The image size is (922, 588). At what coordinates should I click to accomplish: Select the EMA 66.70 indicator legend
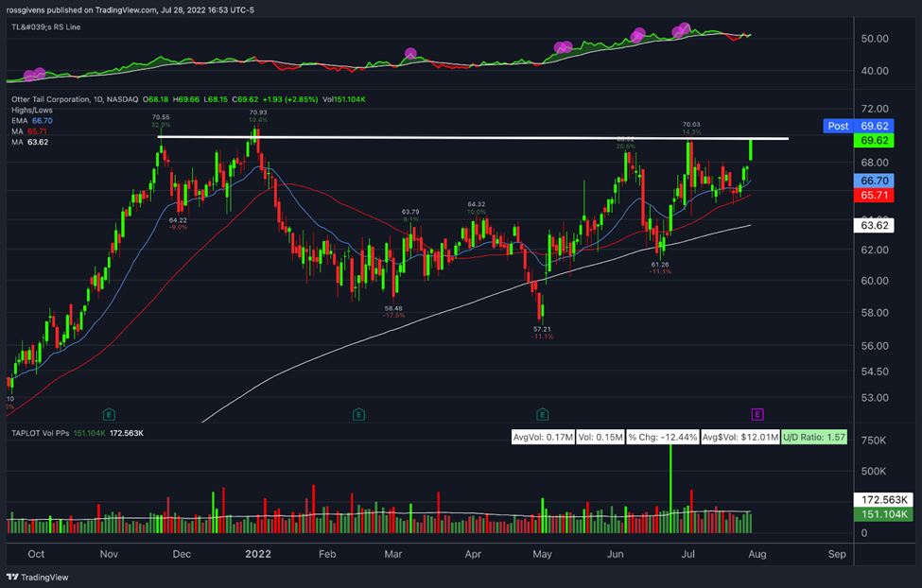coord(32,121)
